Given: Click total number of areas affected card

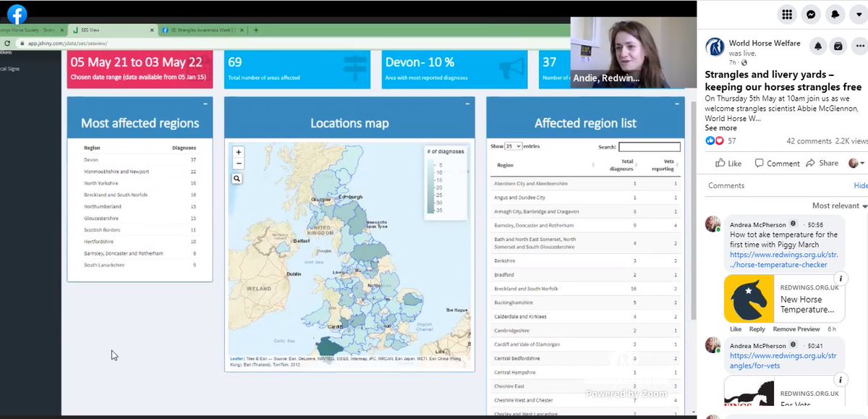Looking at the screenshot, I should click(297, 69).
